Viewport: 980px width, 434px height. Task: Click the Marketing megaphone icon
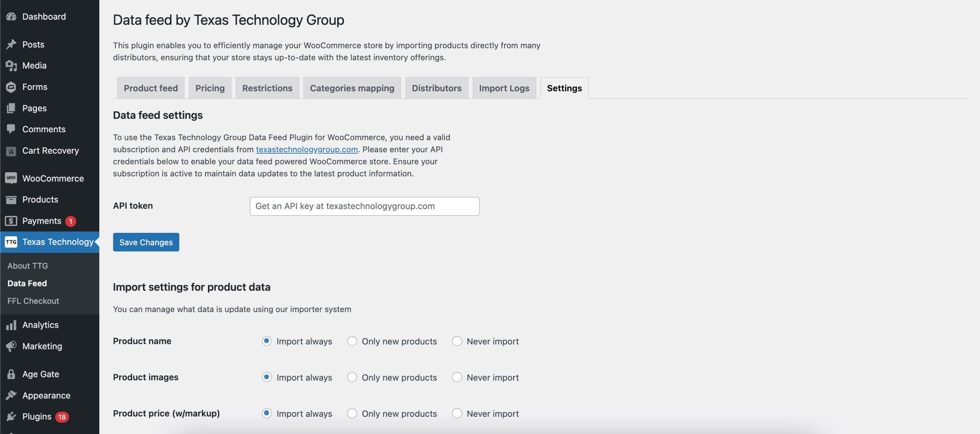pos(11,346)
